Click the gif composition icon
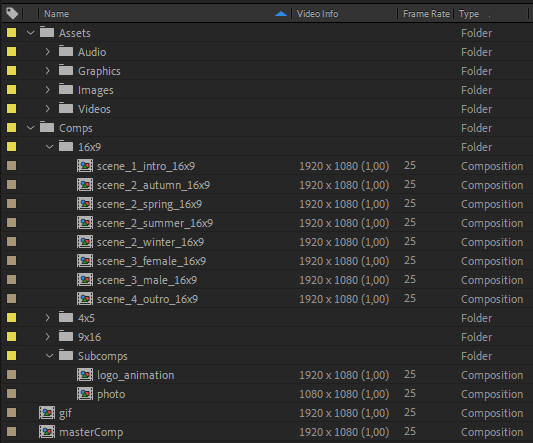This screenshot has height=443, width=533. click(x=47, y=413)
